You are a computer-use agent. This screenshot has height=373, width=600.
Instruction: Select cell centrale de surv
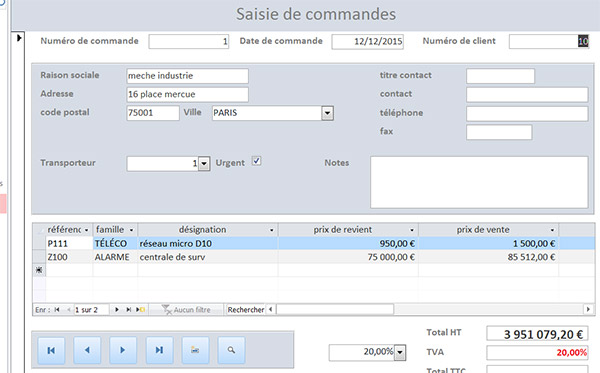208,257
